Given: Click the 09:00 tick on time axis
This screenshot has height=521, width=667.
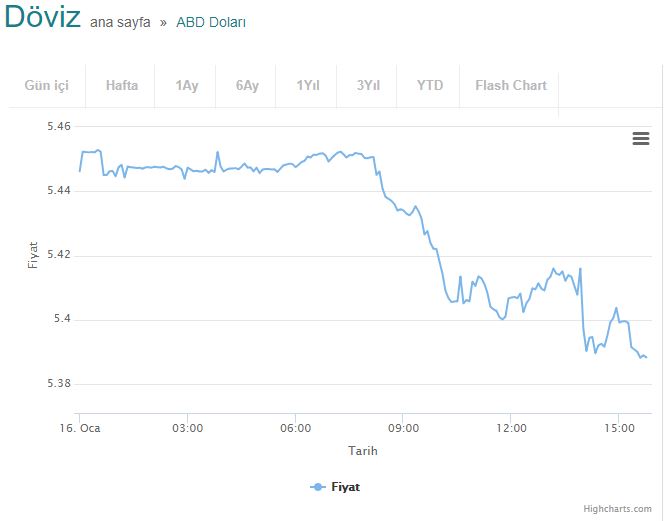Looking at the screenshot, I should [x=403, y=428].
